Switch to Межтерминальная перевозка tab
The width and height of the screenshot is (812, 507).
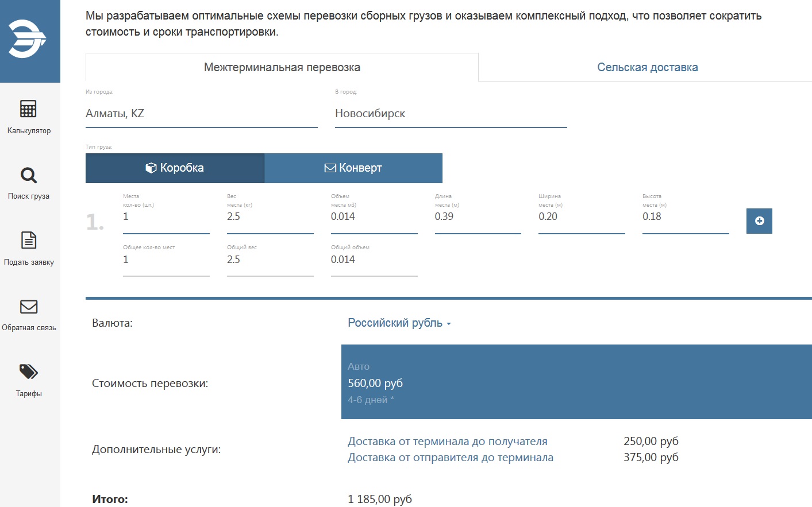tap(282, 67)
